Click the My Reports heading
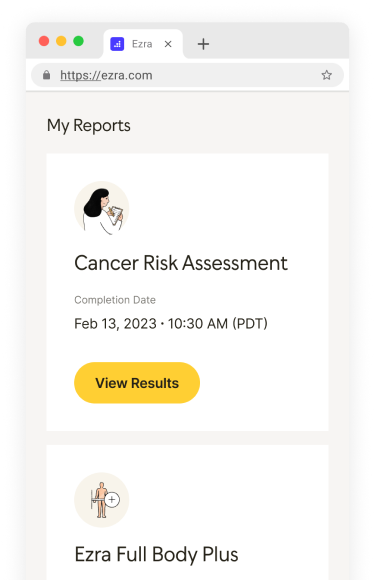 point(89,126)
